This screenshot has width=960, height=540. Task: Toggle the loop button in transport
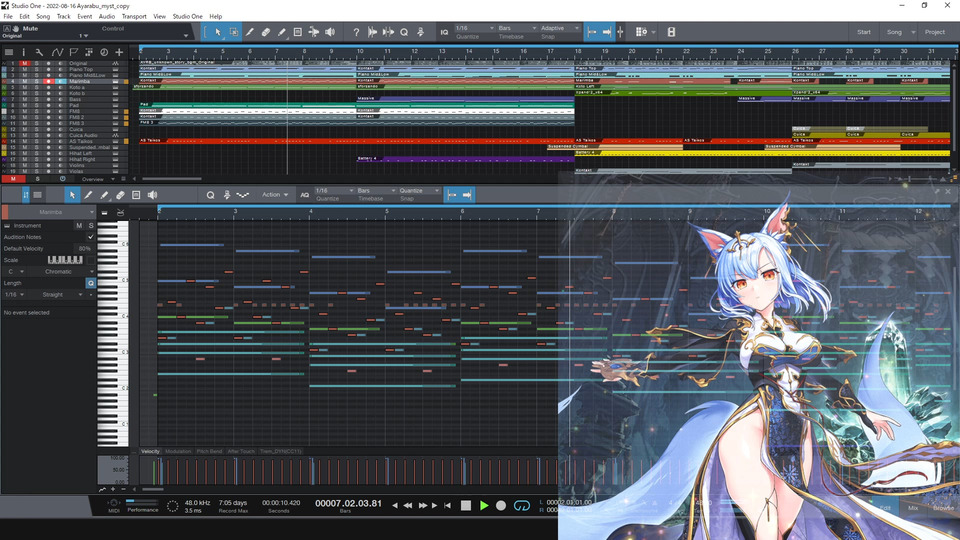(522, 505)
